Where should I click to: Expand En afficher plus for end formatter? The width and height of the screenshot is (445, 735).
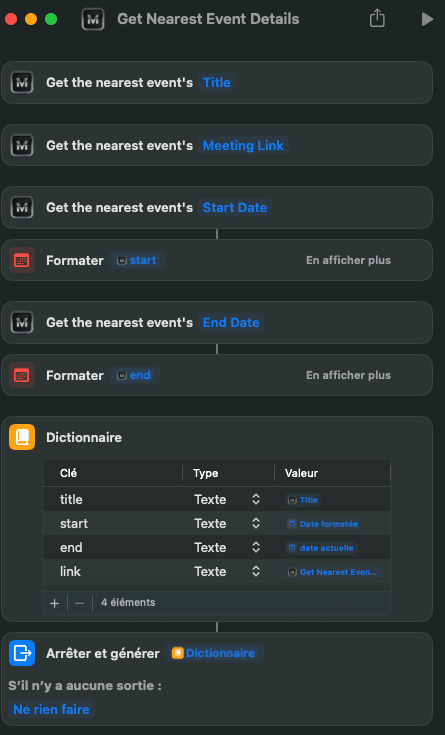coord(348,375)
